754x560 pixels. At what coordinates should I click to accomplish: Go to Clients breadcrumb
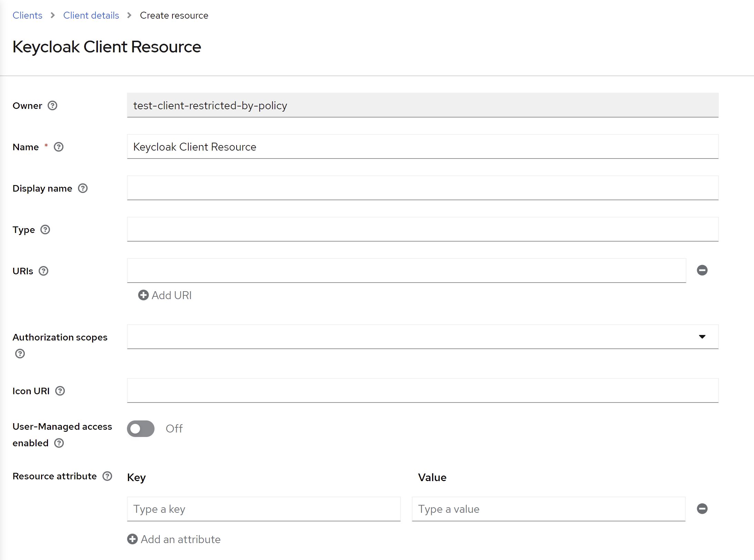click(27, 16)
